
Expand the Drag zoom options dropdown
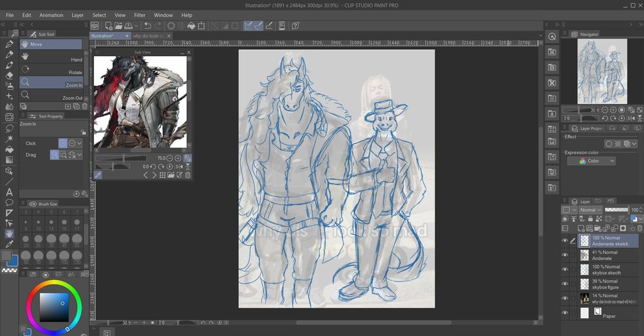pyautogui.click(x=79, y=155)
